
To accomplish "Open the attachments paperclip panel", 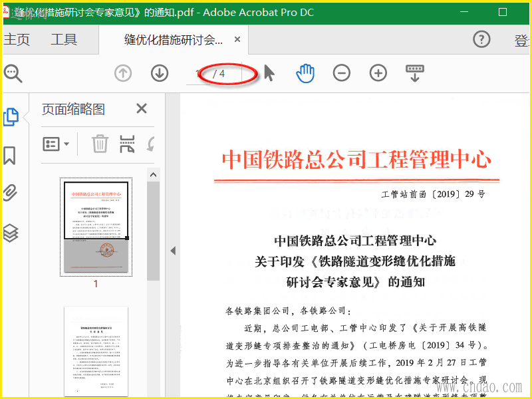I will coord(10,193).
